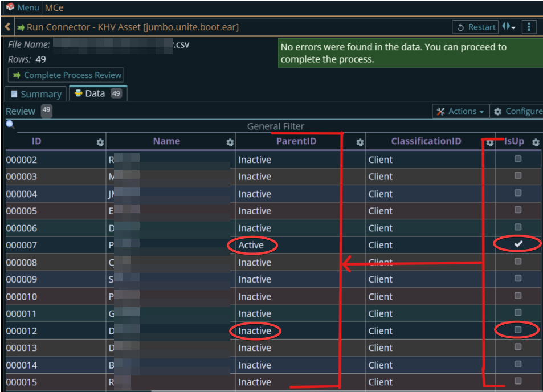This screenshot has width=543, height=392.
Task: Click the General Filter field
Action: pos(276,126)
